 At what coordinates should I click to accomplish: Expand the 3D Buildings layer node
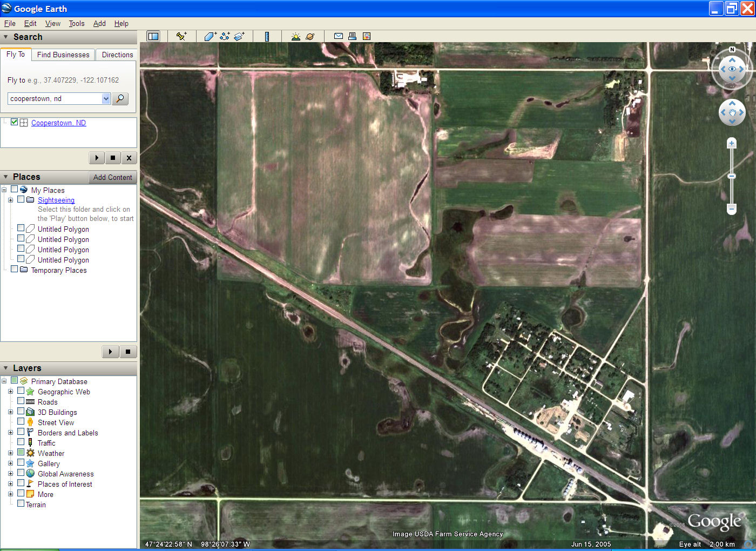click(10, 412)
